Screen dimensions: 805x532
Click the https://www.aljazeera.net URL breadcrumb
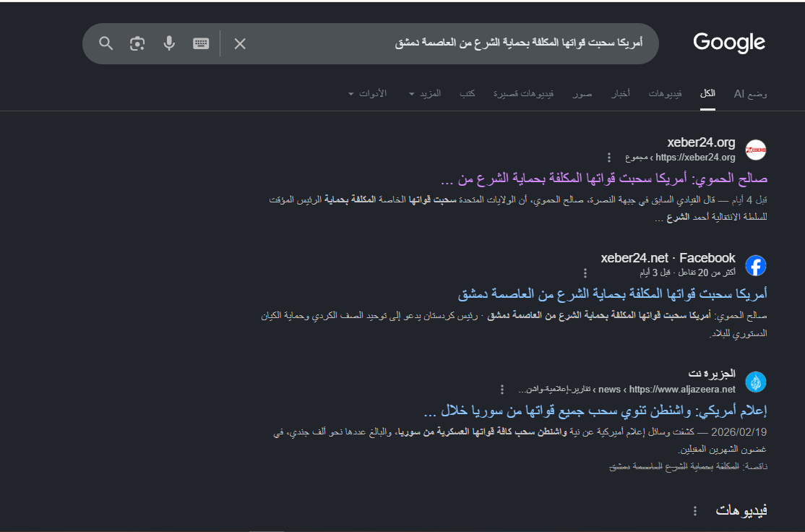click(681, 390)
